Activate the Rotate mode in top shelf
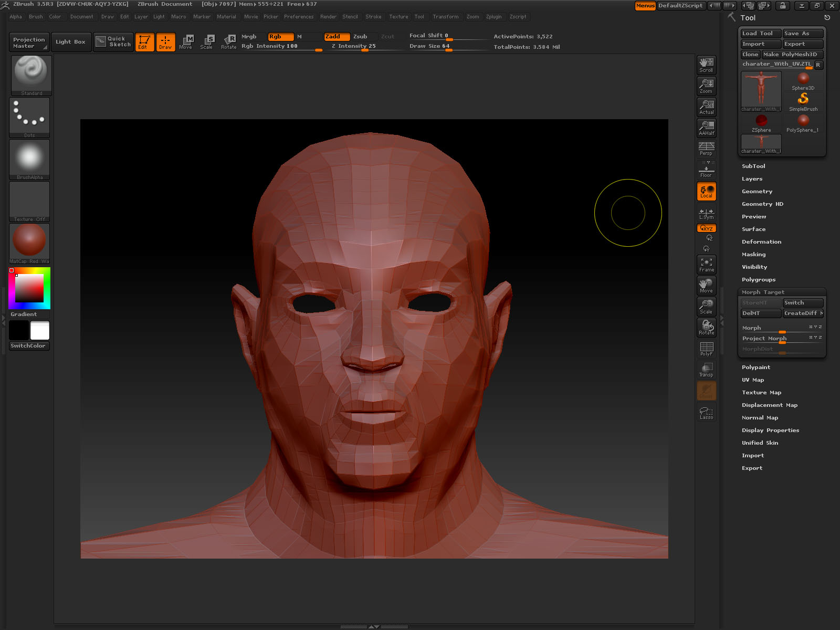The height and width of the screenshot is (630, 840). 229,42
